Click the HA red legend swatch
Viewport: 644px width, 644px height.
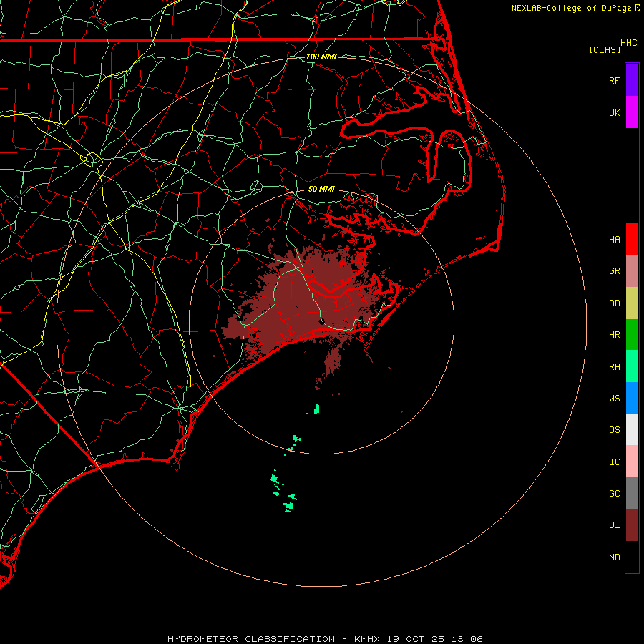point(632,239)
